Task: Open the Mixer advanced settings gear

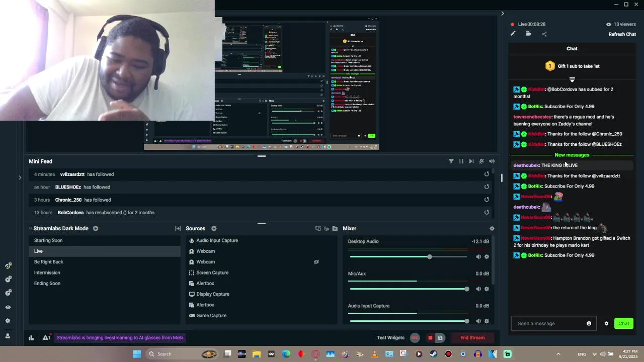Action: tap(492, 228)
